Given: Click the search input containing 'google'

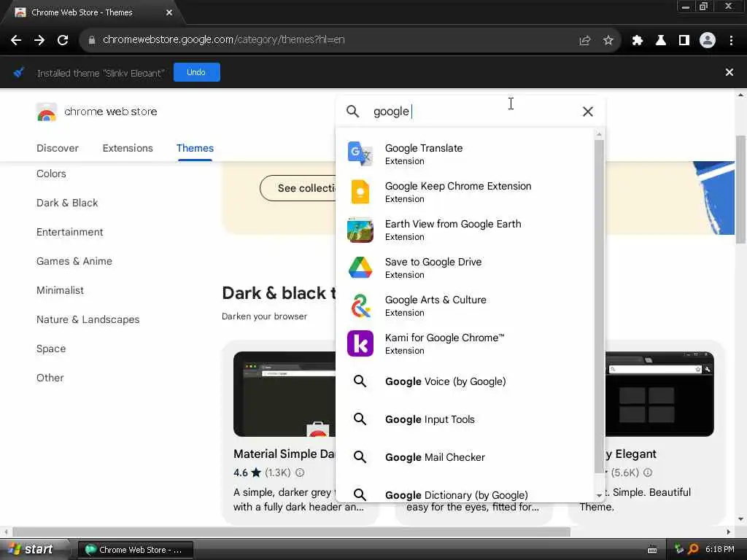Looking at the screenshot, I should tap(472, 112).
